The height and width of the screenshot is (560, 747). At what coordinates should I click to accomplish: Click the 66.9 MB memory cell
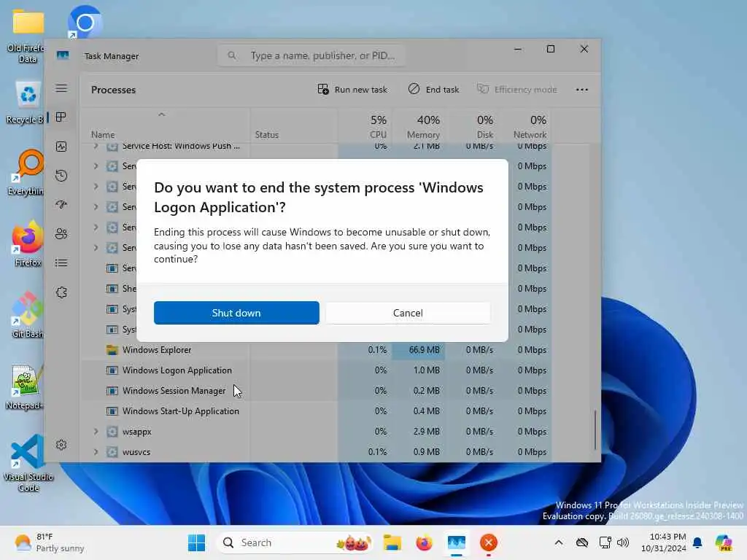tap(418, 350)
